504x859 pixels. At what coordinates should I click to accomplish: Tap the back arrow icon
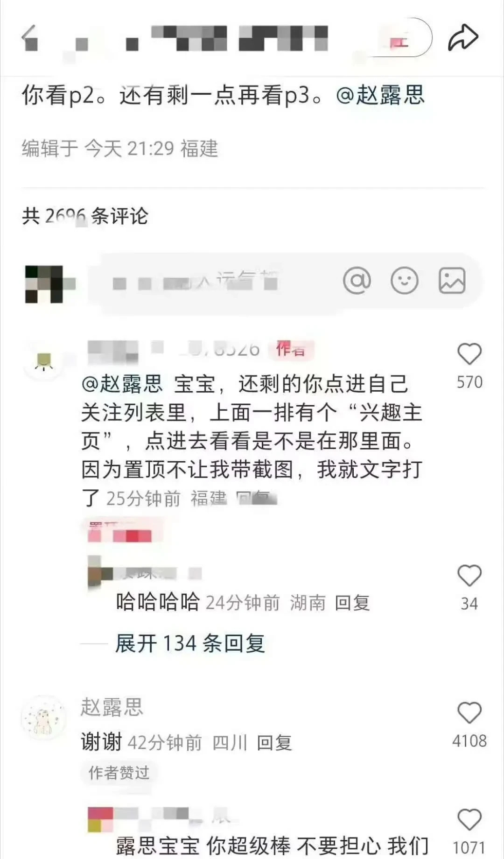tap(29, 37)
